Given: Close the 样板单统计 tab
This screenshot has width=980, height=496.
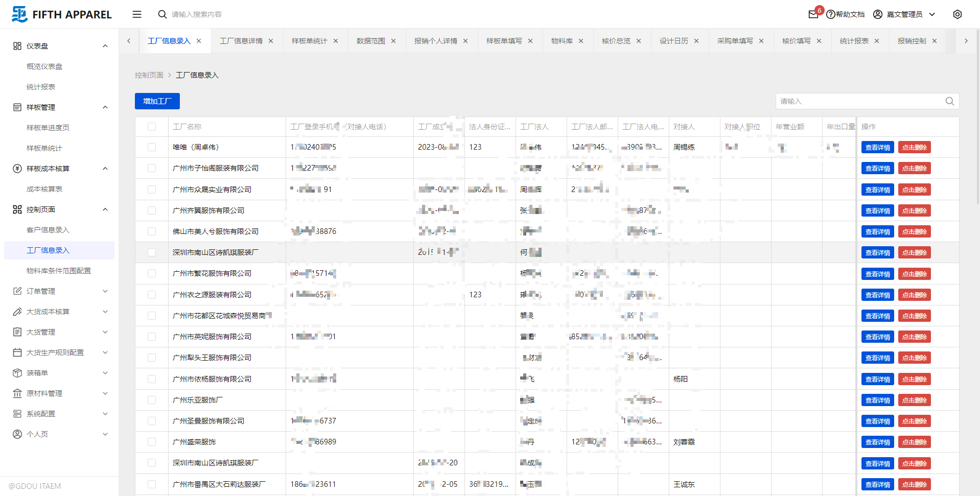Looking at the screenshot, I should [336, 41].
